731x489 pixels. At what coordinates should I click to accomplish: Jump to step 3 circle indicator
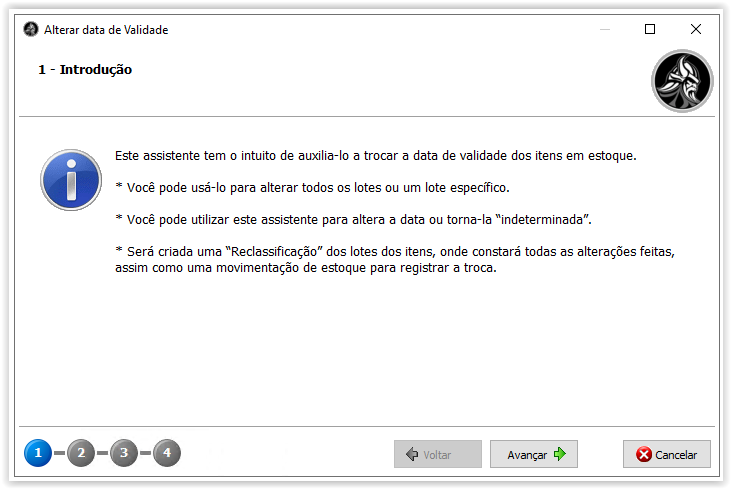(x=124, y=453)
